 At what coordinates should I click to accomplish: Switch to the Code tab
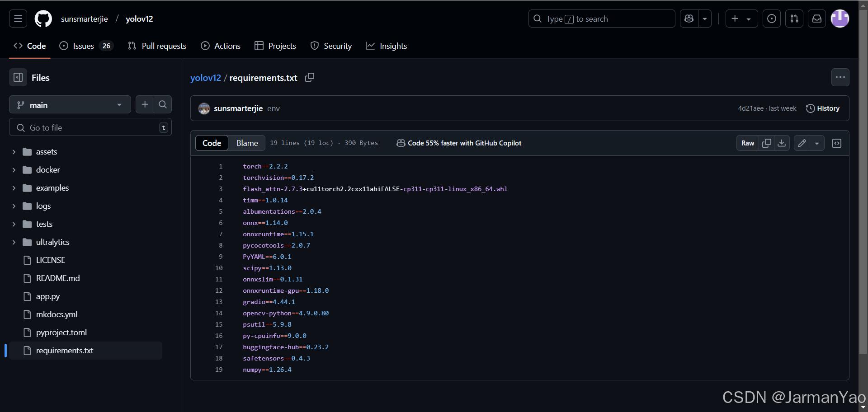point(30,46)
